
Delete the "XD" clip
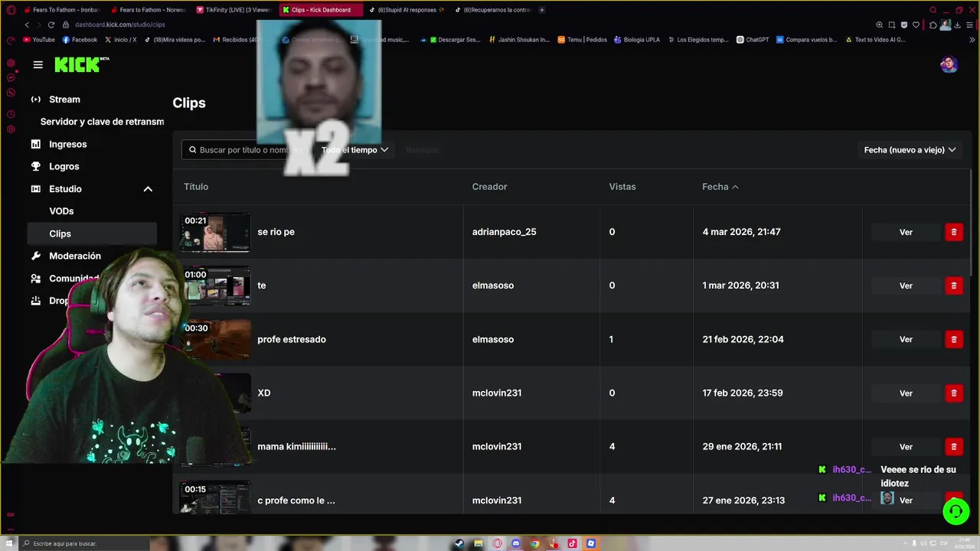954,393
